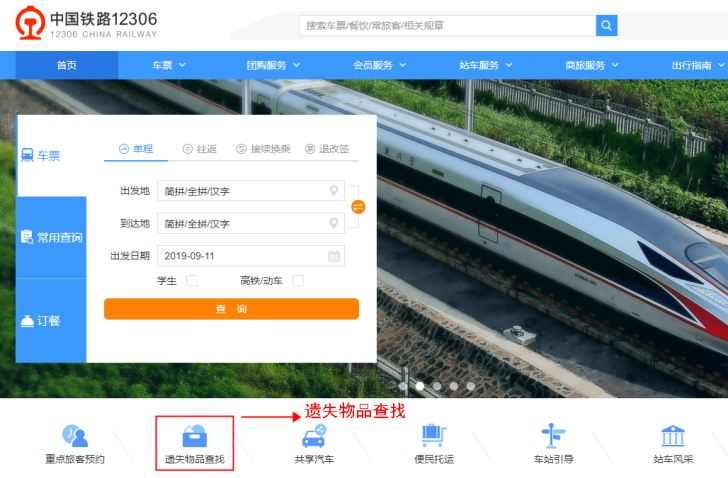Open 便民托运 luggage cart icon
Screen dimensions: 728x478
coord(434,436)
